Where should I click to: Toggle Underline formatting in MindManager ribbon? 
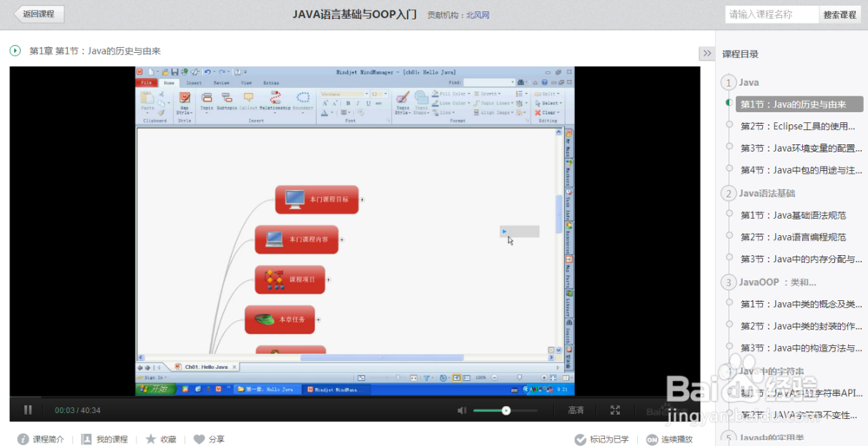click(x=367, y=103)
